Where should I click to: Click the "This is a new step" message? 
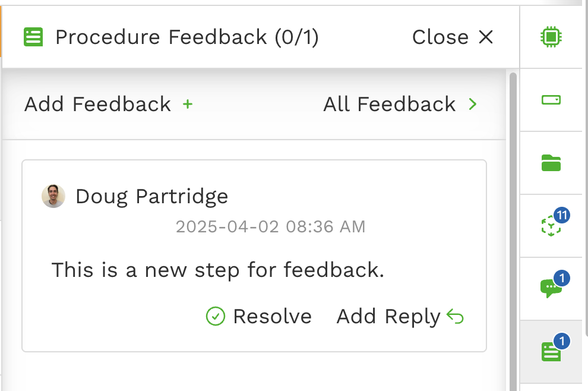tap(218, 270)
